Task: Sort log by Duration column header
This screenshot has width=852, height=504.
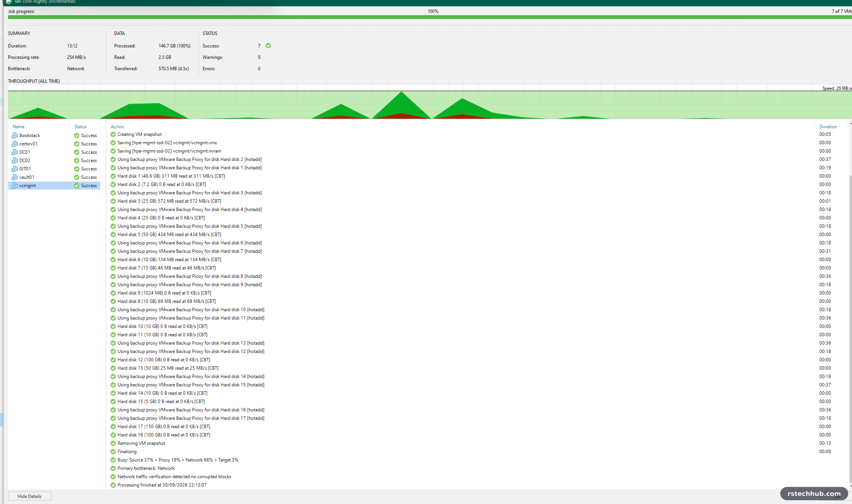Action: coord(828,127)
